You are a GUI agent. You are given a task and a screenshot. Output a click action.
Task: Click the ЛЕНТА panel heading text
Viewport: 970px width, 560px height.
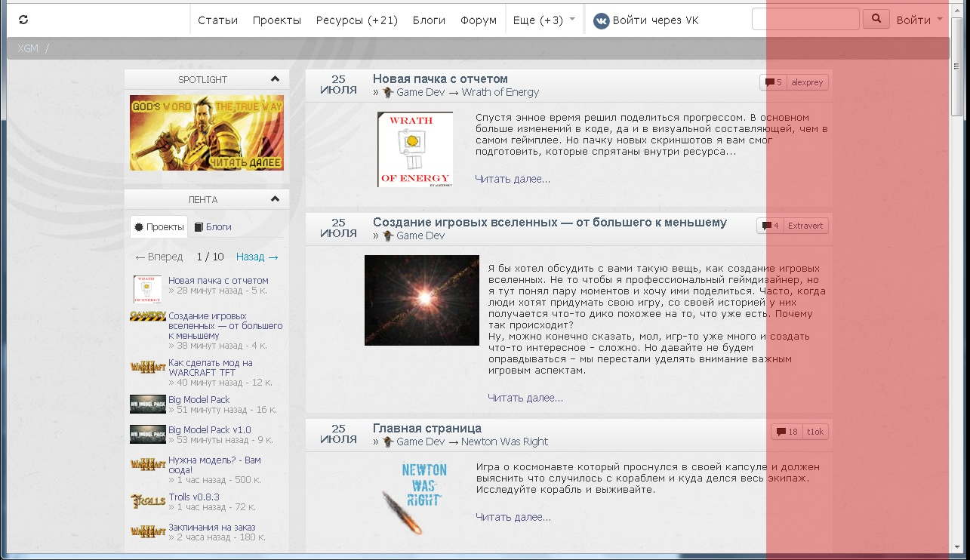point(202,200)
